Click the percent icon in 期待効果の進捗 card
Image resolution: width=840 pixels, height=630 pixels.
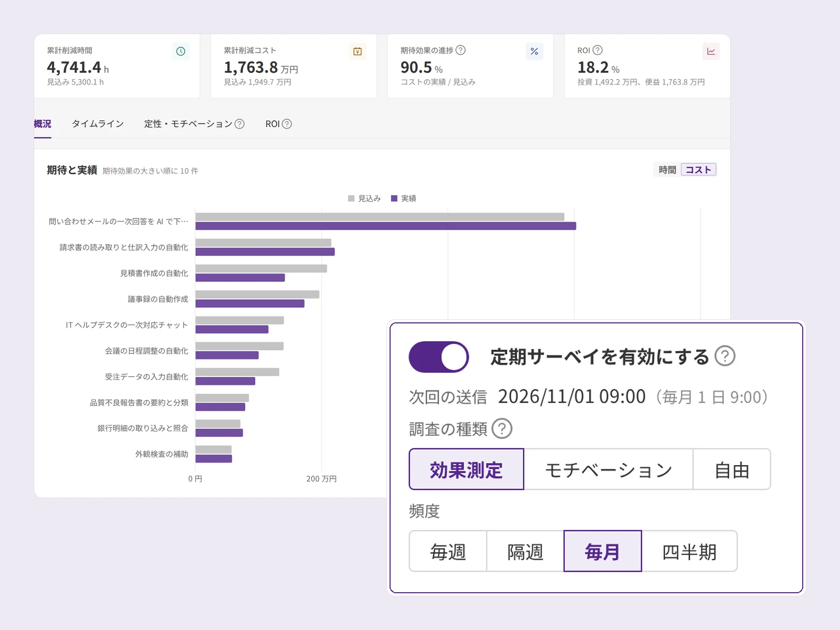[534, 51]
